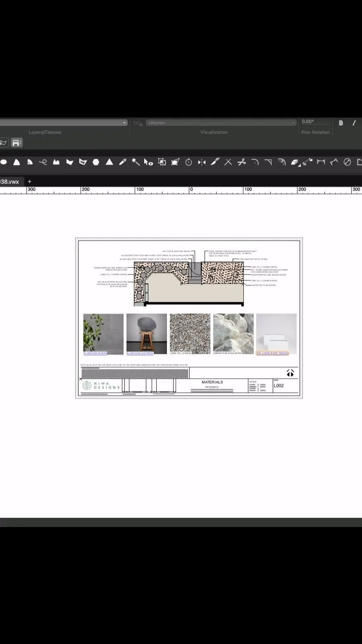Switch to the 038.vwx document tab
The image size is (362, 644).
(x=12, y=181)
